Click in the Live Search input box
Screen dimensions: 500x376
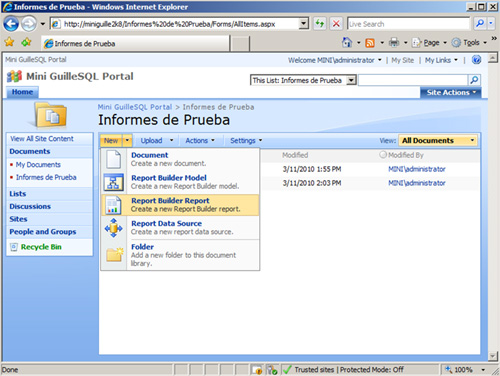(409, 24)
